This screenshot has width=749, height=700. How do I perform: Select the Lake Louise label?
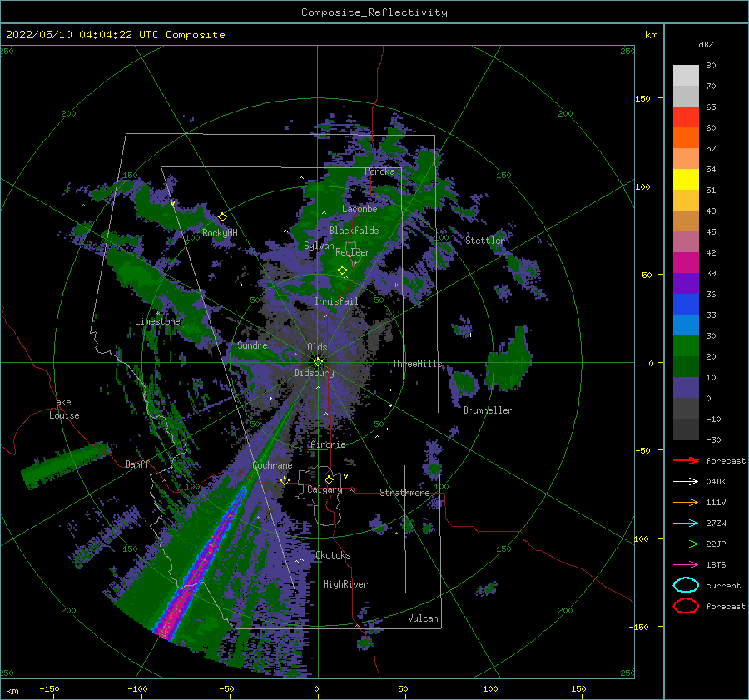point(64,409)
